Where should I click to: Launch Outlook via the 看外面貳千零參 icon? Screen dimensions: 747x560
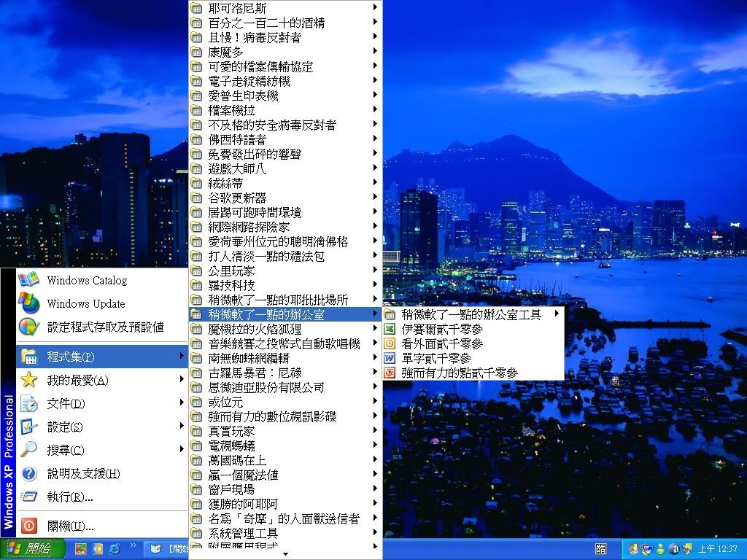pyautogui.click(x=390, y=343)
